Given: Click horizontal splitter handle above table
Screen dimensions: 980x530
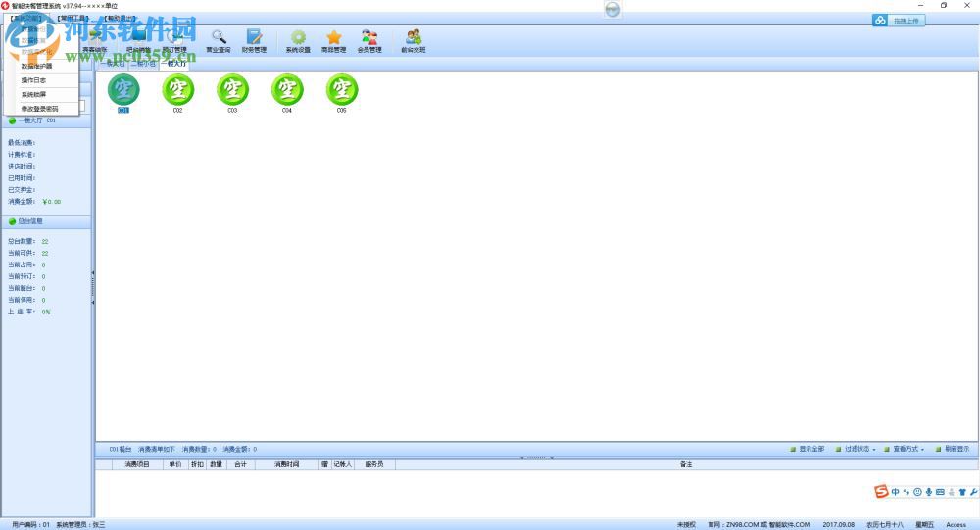Looking at the screenshot, I should tap(537, 458).
